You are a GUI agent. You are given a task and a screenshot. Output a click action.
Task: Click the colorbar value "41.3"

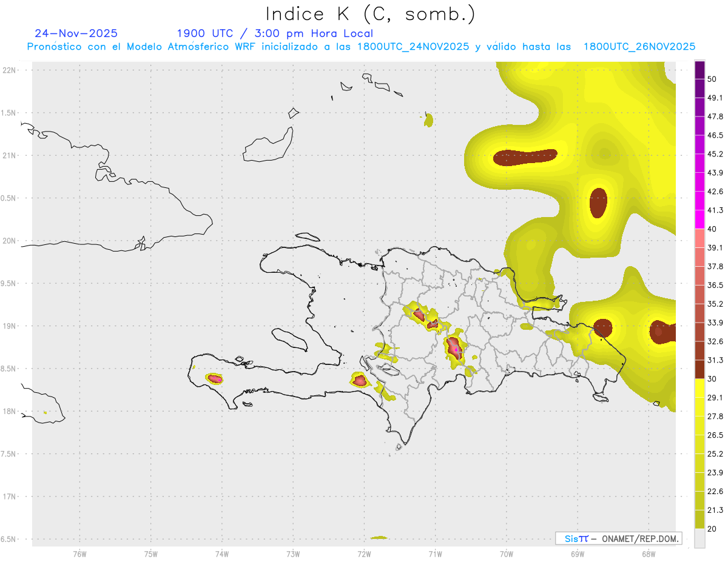tap(715, 210)
